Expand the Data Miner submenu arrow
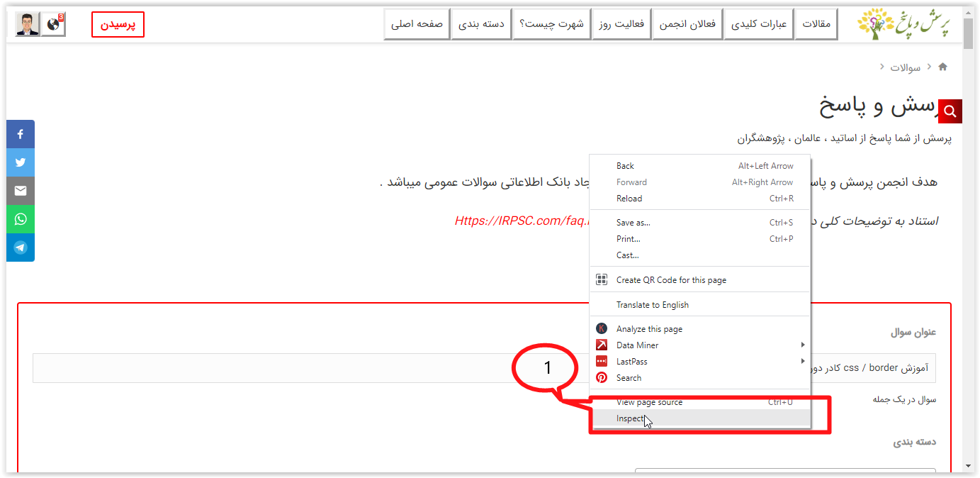Viewport: 980px width, 478px height. (802, 345)
